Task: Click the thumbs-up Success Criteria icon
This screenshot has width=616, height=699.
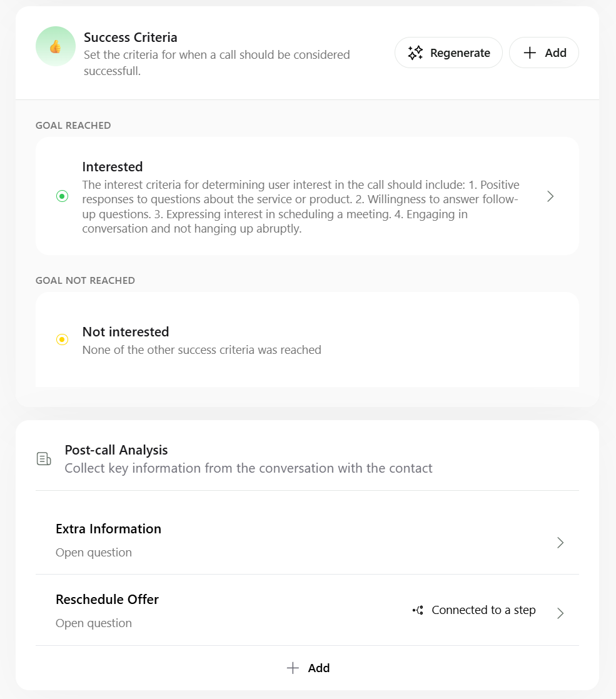Action: [x=55, y=46]
